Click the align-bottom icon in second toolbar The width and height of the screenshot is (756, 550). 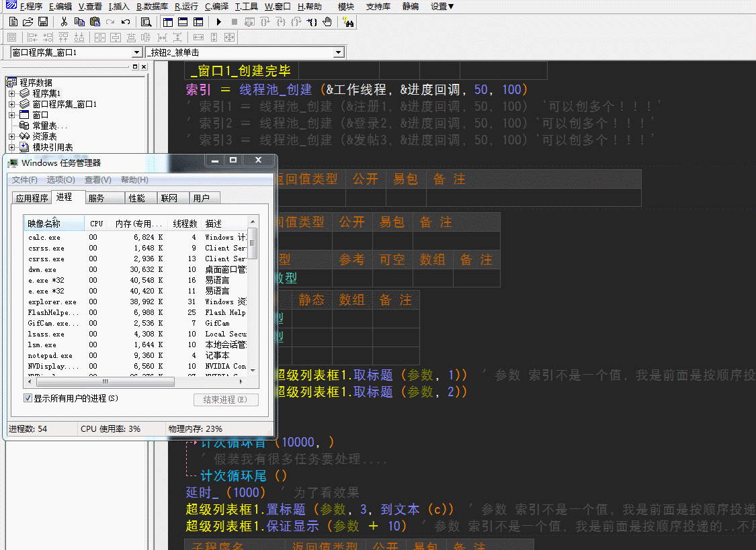[79, 37]
